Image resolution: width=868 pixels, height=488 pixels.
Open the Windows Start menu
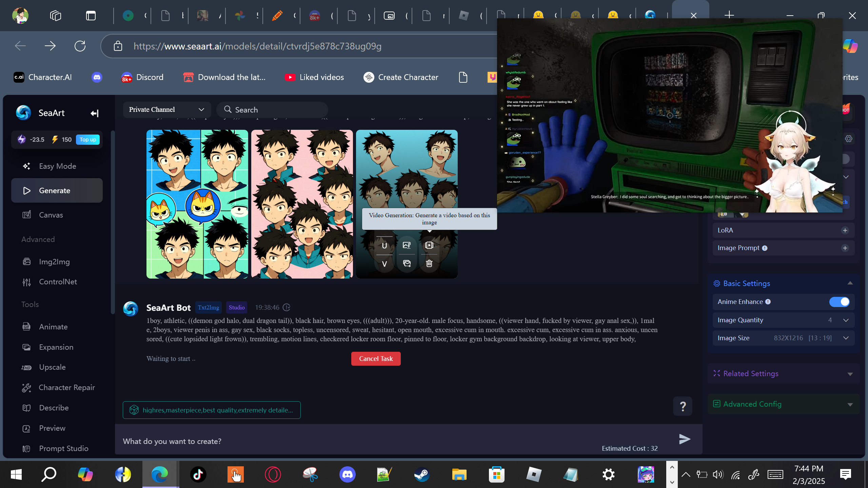click(x=16, y=474)
